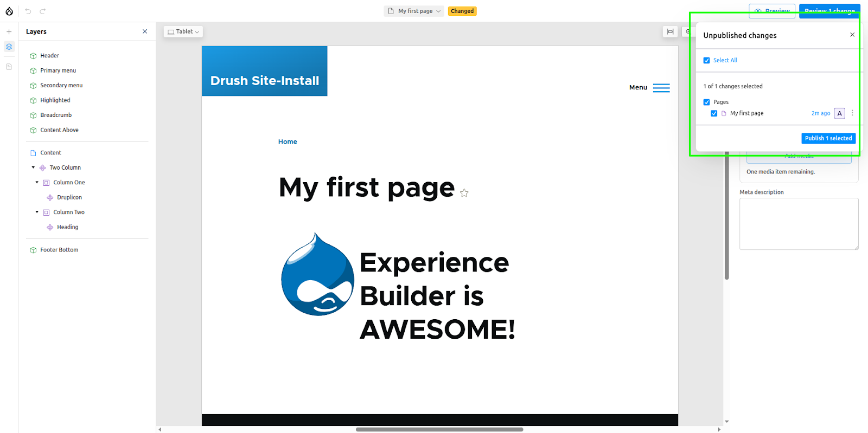Click the Heading component icon

50,228
